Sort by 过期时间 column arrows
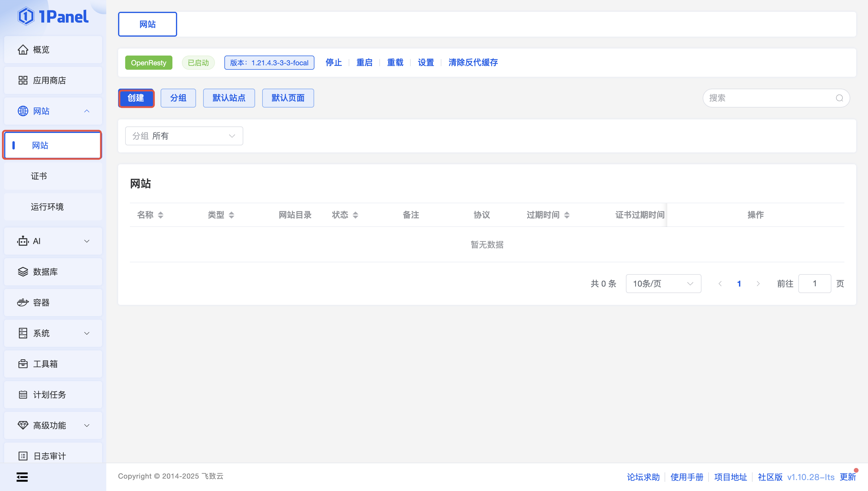 pos(567,215)
